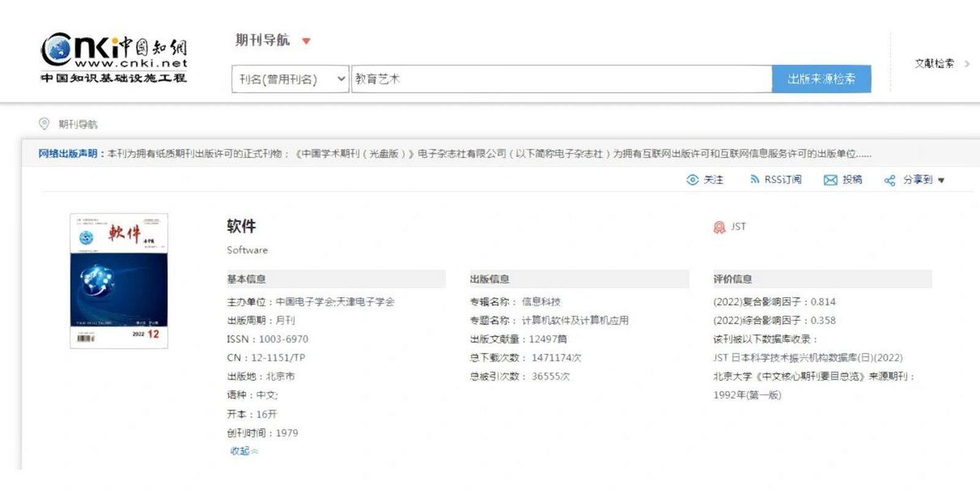Screen dimensions: 980x490
Task: Click the 出版地 北京市 line
Action: click(x=260, y=377)
